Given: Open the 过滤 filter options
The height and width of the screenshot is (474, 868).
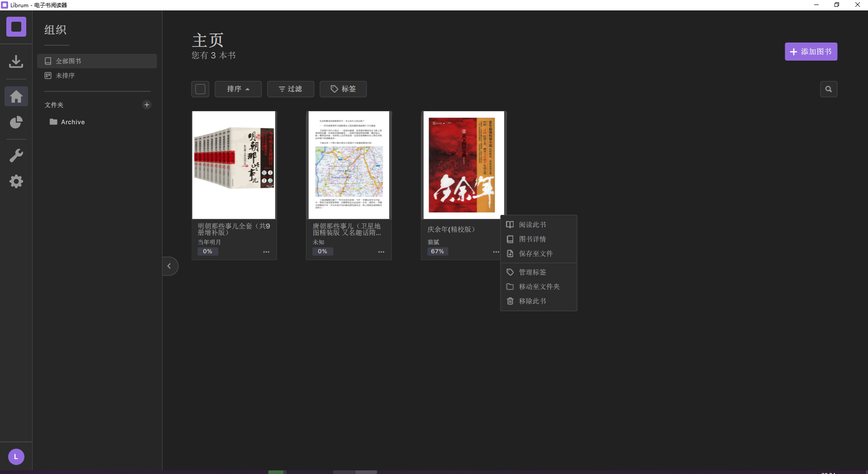Looking at the screenshot, I should point(290,89).
